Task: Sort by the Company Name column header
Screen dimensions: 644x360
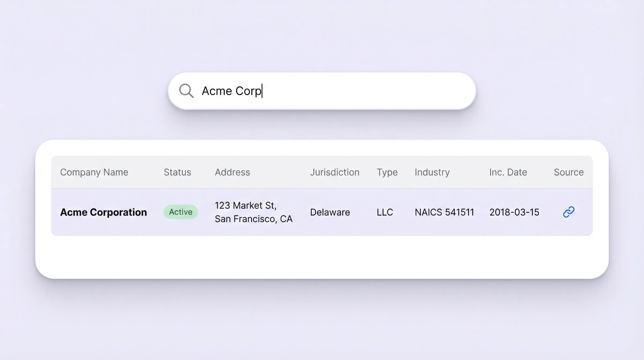Action: tap(94, 172)
